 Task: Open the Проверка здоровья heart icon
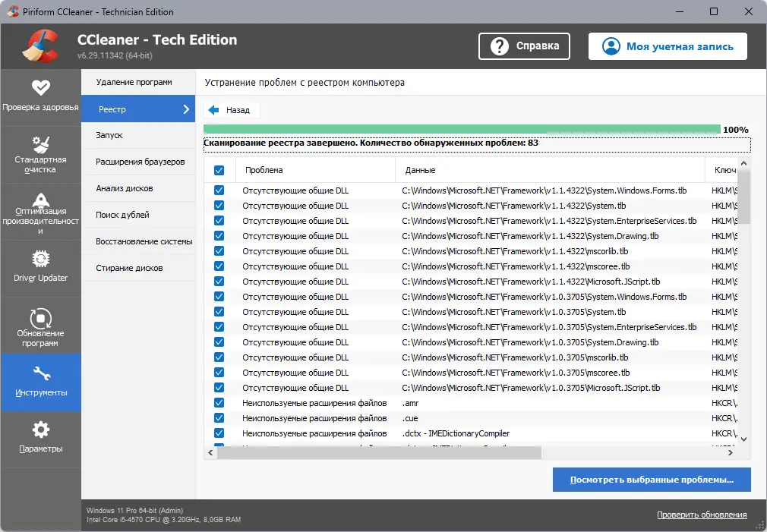pos(41,87)
